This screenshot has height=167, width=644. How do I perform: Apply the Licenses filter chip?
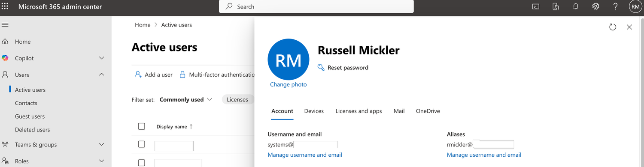click(x=237, y=99)
